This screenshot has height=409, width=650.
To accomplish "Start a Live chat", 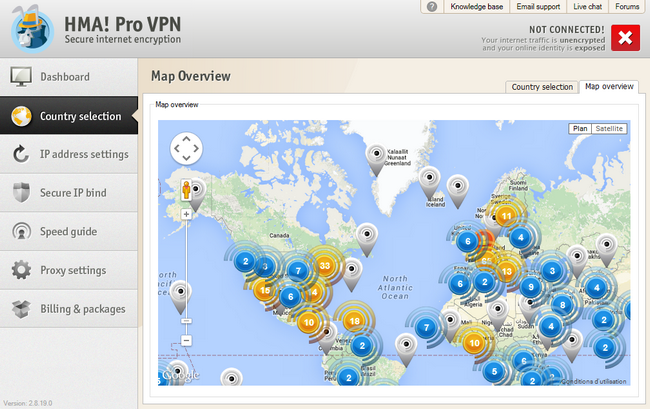I will (587, 7).
